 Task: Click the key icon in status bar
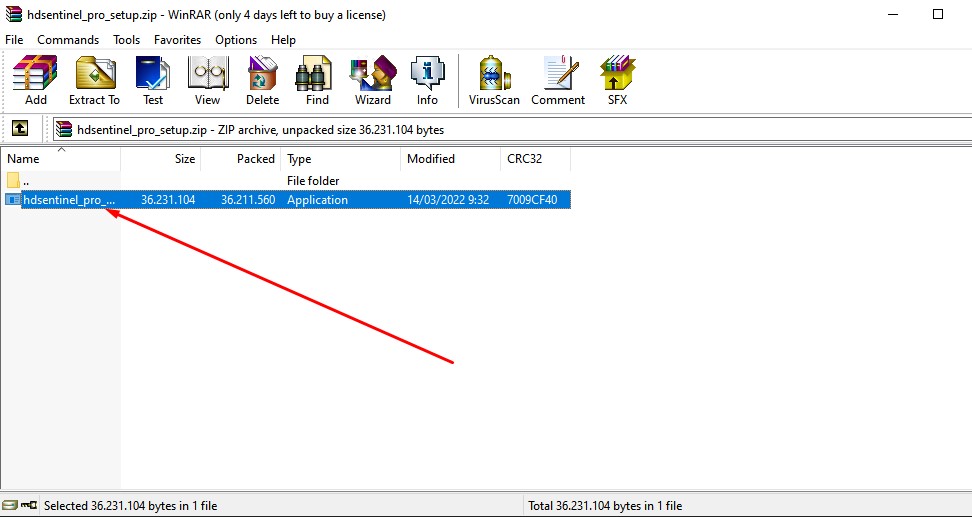29,505
